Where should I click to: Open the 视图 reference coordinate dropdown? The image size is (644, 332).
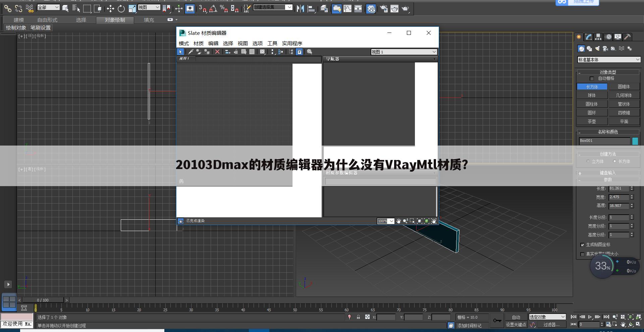tap(149, 7)
